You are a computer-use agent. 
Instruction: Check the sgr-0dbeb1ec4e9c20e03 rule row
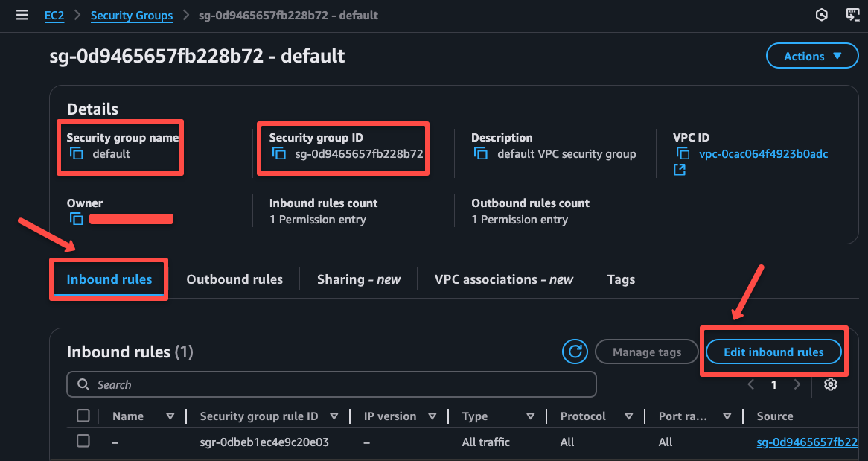tap(83, 441)
